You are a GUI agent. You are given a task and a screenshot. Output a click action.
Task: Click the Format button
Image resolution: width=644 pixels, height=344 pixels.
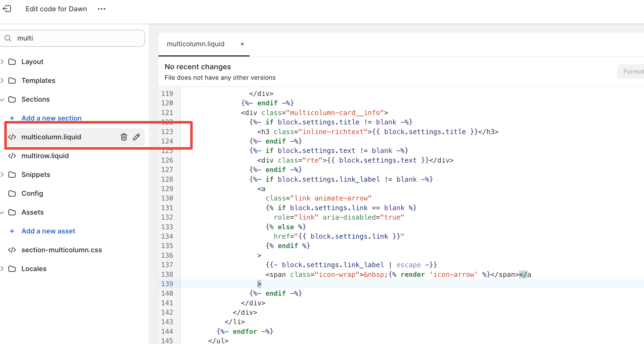[632, 72]
